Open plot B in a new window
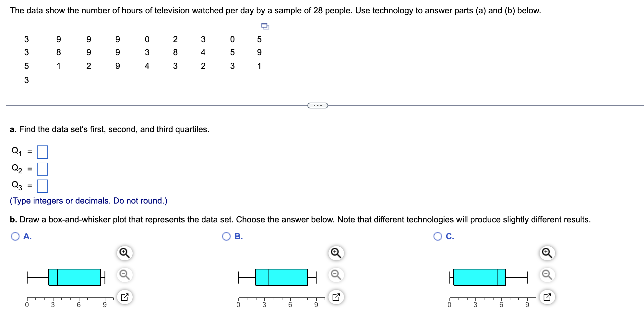The width and height of the screenshot is (644, 324). pos(336,297)
